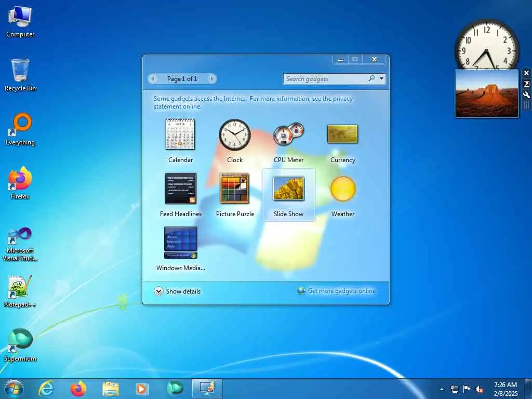Open Windows Media Player from taskbar
The image size is (532, 399).
[x=142, y=389]
